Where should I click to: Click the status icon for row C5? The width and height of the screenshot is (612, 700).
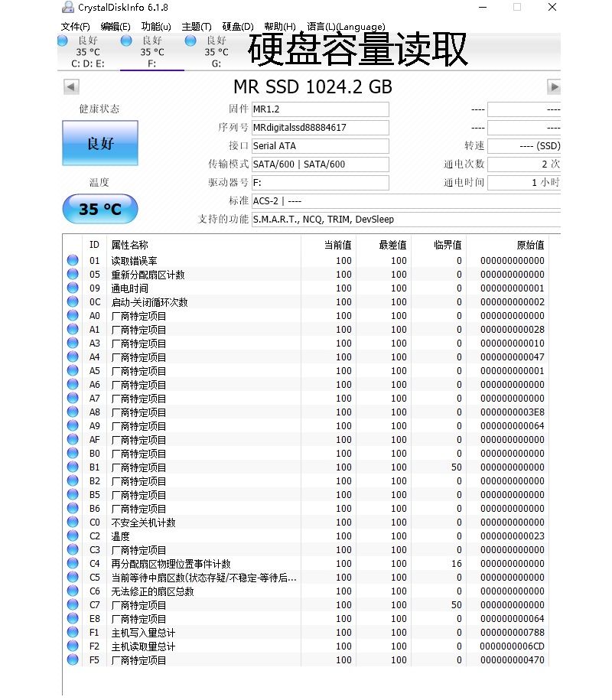tap(73, 578)
